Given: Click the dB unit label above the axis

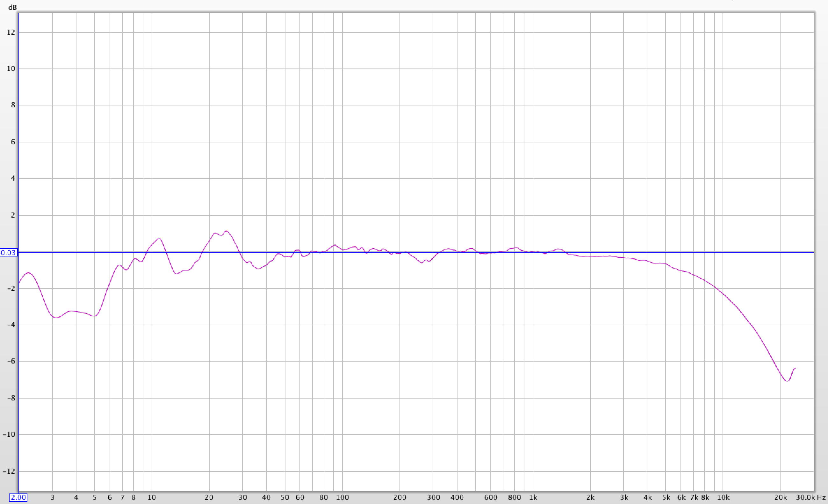Looking at the screenshot, I should point(12,7).
